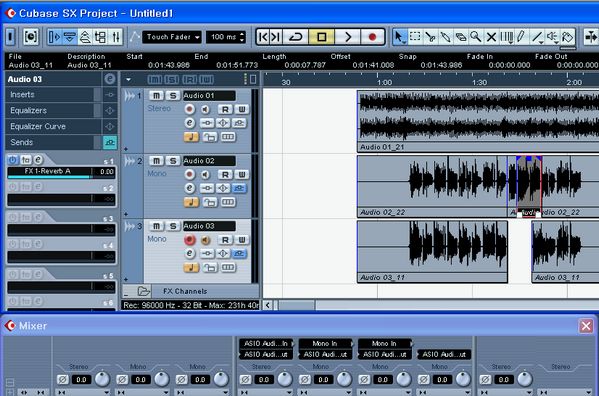Toggle the Cycle loop button
Screen dimensions: 599x396
pyautogui.click(x=296, y=37)
